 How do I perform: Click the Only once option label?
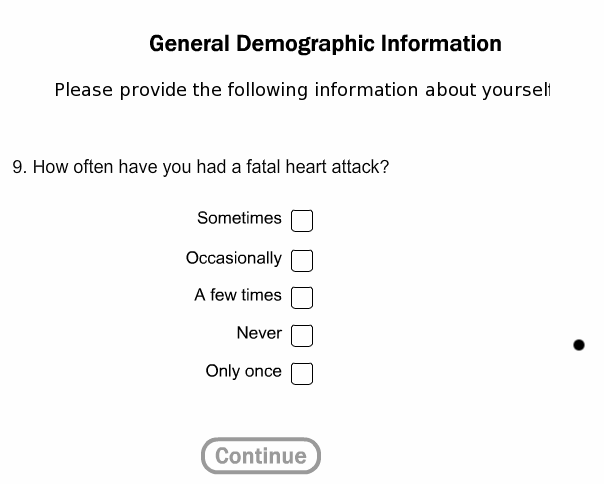point(243,371)
